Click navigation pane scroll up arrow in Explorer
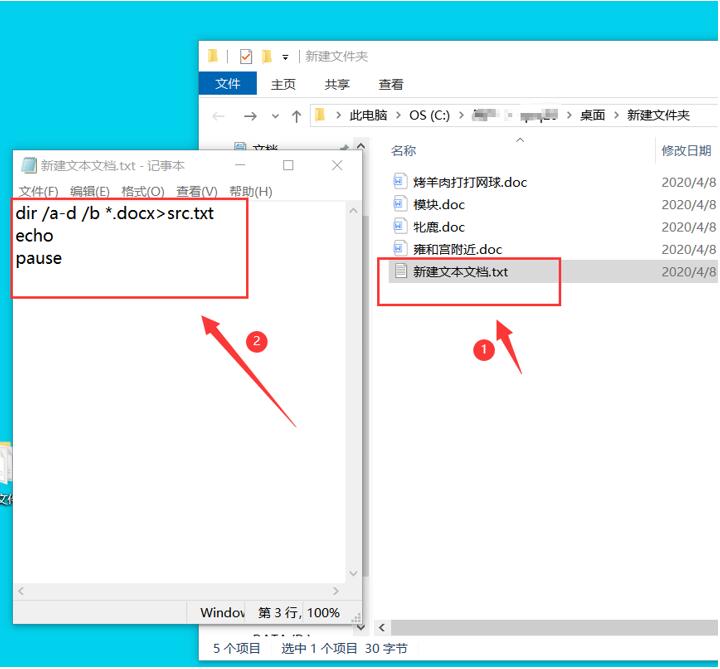 [x=361, y=146]
